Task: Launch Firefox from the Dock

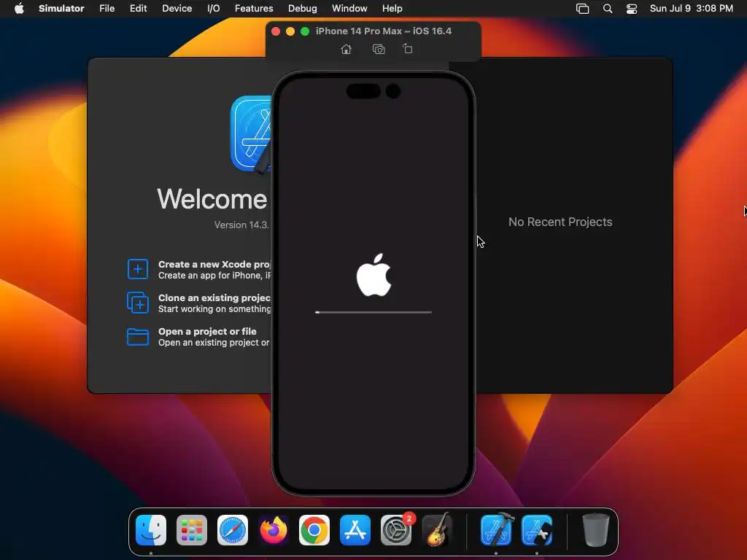Action: [274, 530]
